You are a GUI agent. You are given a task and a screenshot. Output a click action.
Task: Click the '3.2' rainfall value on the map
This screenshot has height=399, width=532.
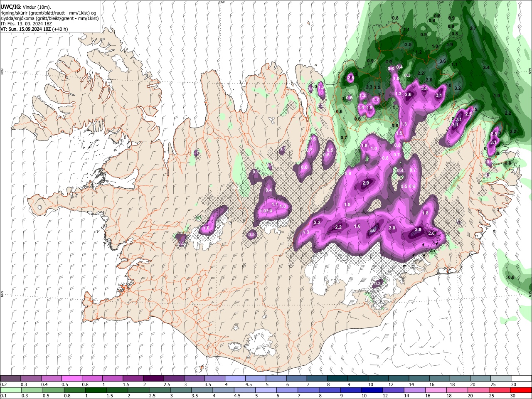click(458, 88)
